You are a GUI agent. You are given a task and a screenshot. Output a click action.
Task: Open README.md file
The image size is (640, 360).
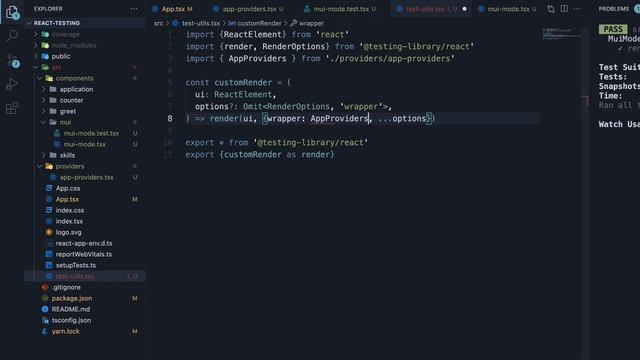(71, 310)
